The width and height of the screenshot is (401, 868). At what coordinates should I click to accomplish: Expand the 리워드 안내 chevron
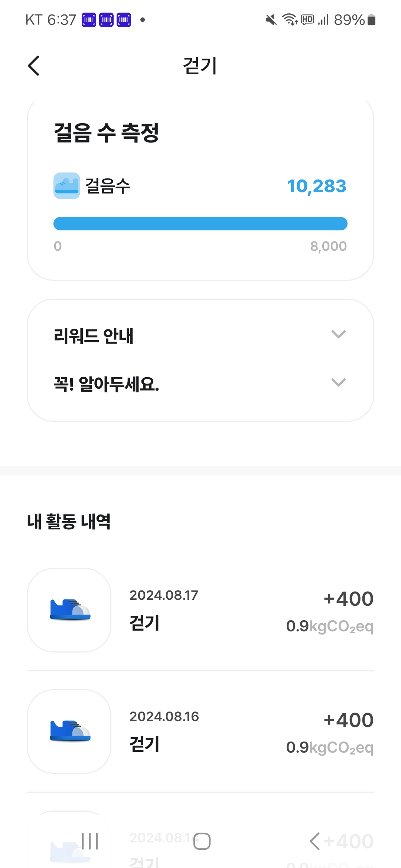point(338,335)
